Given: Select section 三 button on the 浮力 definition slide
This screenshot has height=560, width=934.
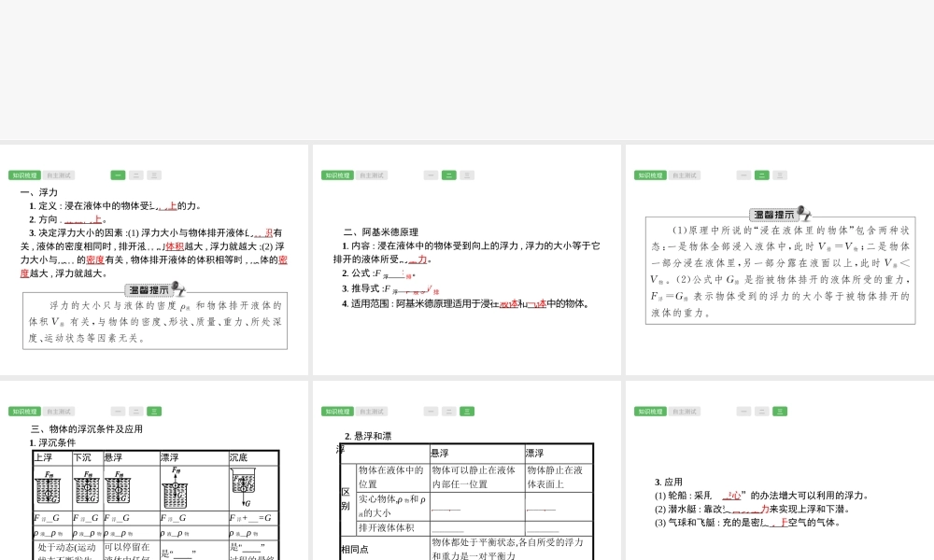Looking at the screenshot, I should click(x=154, y=175).
